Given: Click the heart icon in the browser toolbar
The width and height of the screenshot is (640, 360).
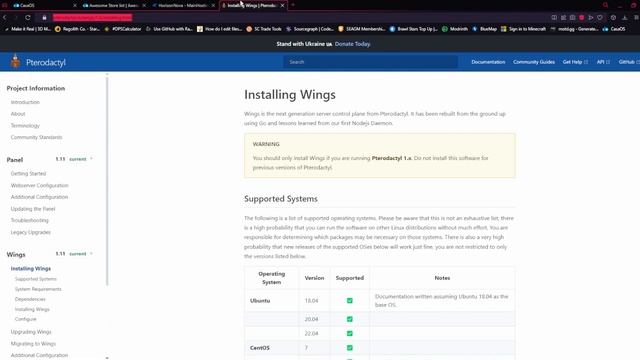Looking at the screenshot, I should (600, 18).
